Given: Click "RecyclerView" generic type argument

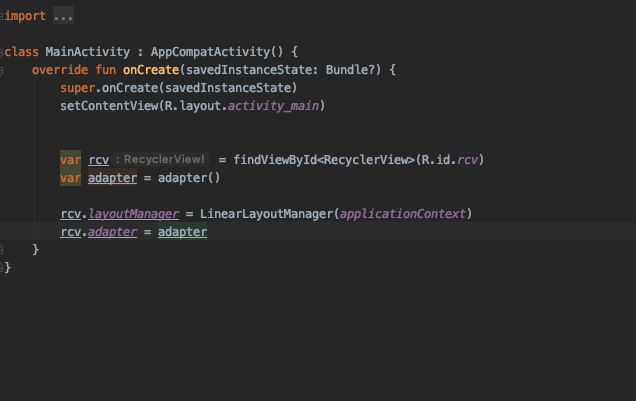Looking at the screenshot, I should (x=366, y=160).
